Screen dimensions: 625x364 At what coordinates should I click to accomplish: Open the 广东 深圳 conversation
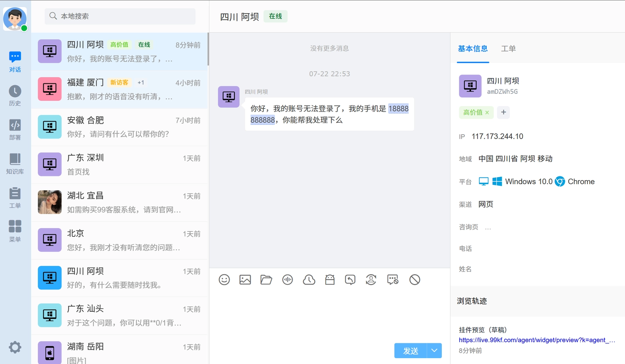(120, 165)
